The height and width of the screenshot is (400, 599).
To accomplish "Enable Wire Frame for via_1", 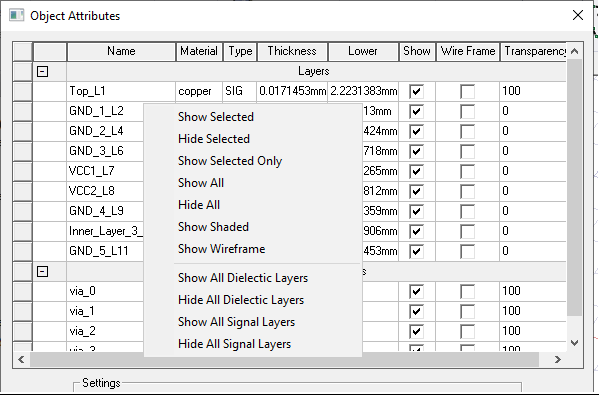I will (468, 311).
